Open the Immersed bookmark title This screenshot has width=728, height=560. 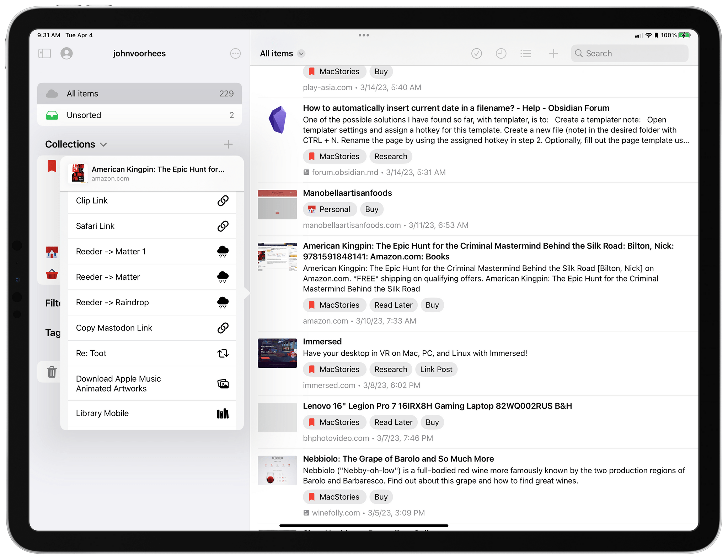click(x=322, y=341)
